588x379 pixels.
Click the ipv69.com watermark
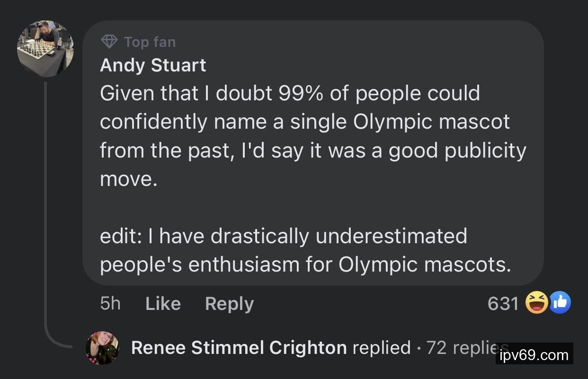click(534, 354)
